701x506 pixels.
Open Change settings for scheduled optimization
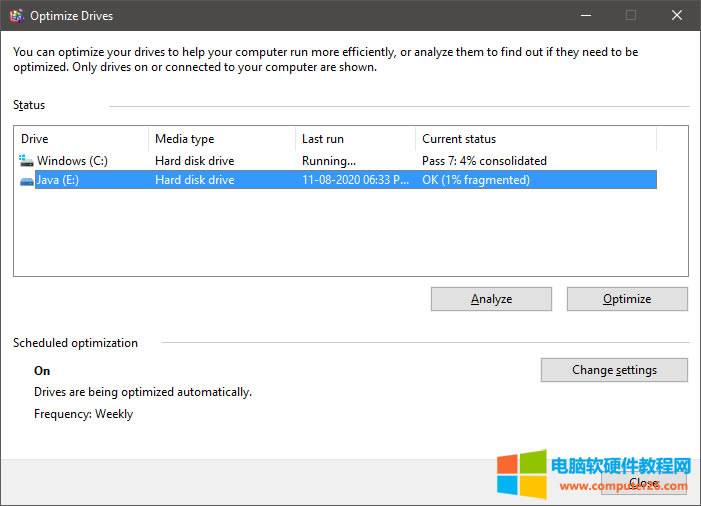click(x=614, y=370)
